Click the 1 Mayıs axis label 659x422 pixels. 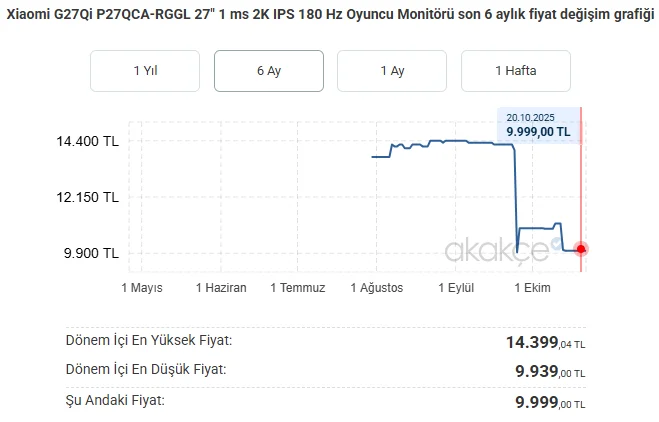coord(142,288)
